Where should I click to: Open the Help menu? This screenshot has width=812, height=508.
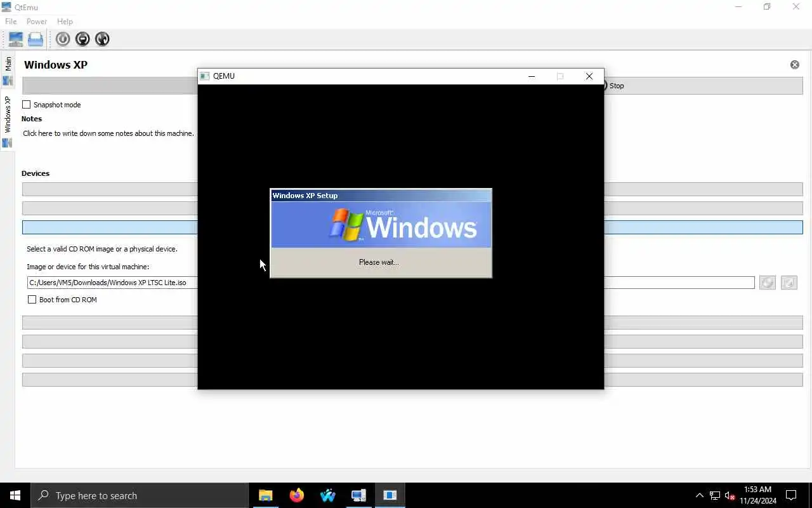[65, 22]
